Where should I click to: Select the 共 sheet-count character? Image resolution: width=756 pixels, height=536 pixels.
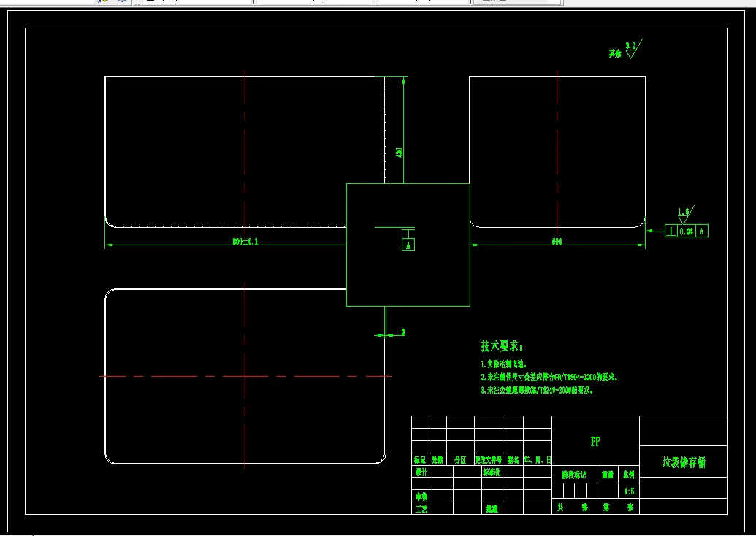[x=560, y=507]
